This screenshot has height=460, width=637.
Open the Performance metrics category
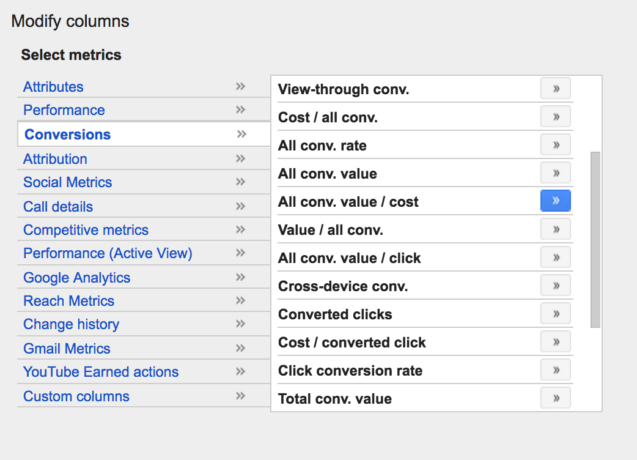[64, 110]
